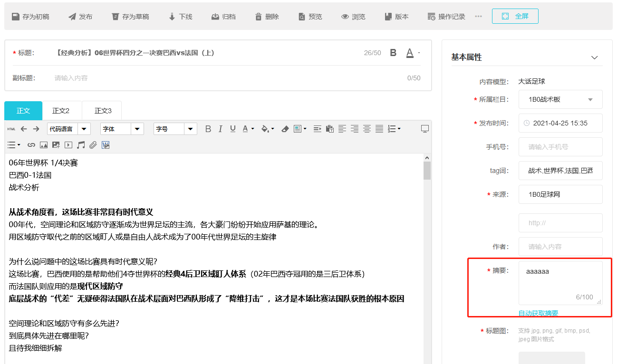Switch to 正文3 tab
Image resolution: width=617 pixels, height=364 pixels.
(x=103, y=111)
